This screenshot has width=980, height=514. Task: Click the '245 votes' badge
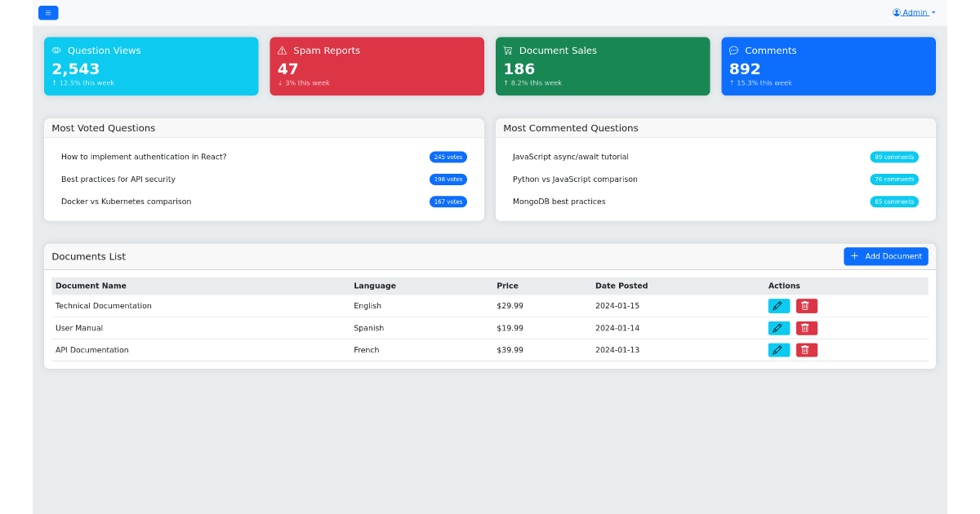[448, 157]
